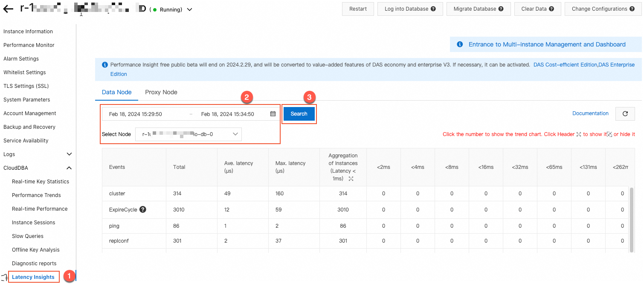Click the Clear Data button

point(537,9)
